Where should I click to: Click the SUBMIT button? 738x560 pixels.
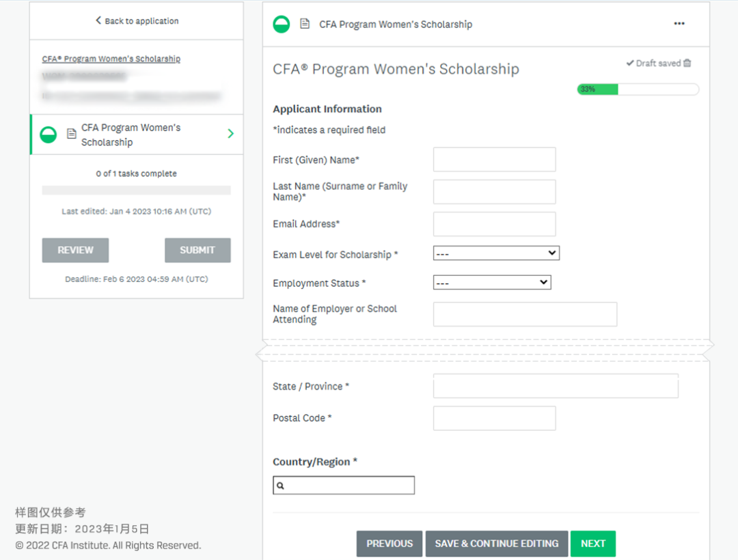point(197,250)
